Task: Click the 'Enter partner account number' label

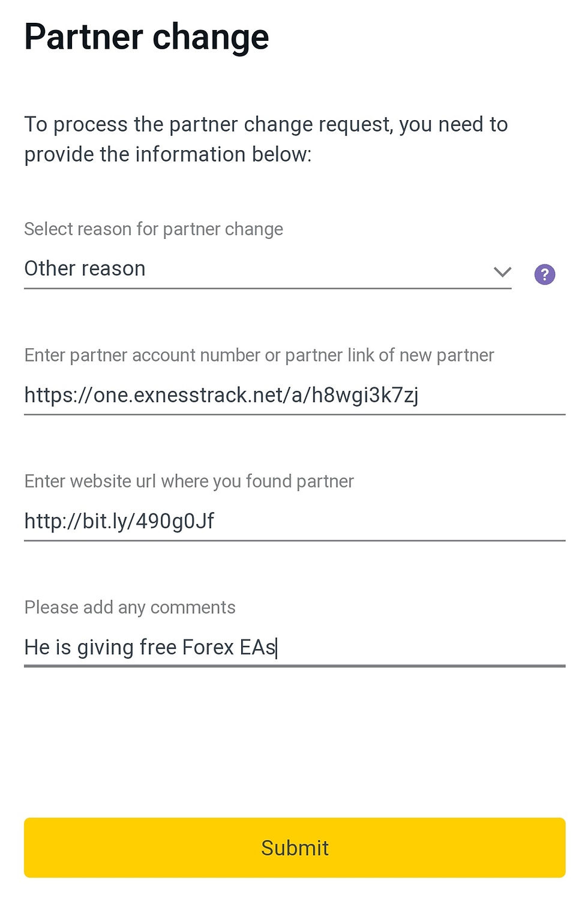Action: (x=259, y=355)
